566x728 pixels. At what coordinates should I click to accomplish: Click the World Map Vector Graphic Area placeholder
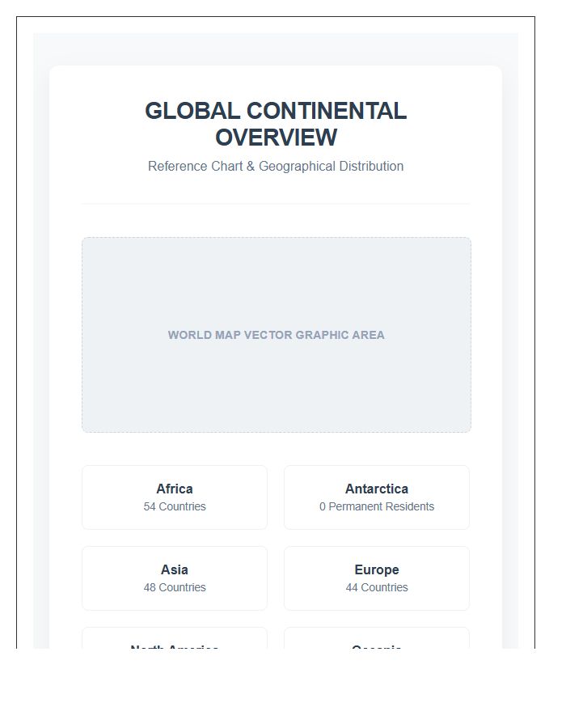(277, 335)
